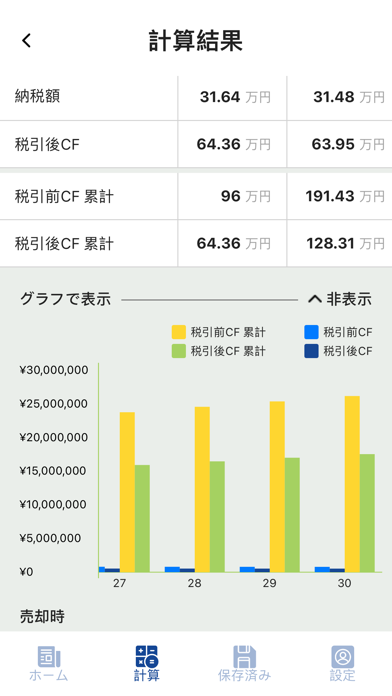Tap the 計算結果 page title

click(x=196, y=41)
